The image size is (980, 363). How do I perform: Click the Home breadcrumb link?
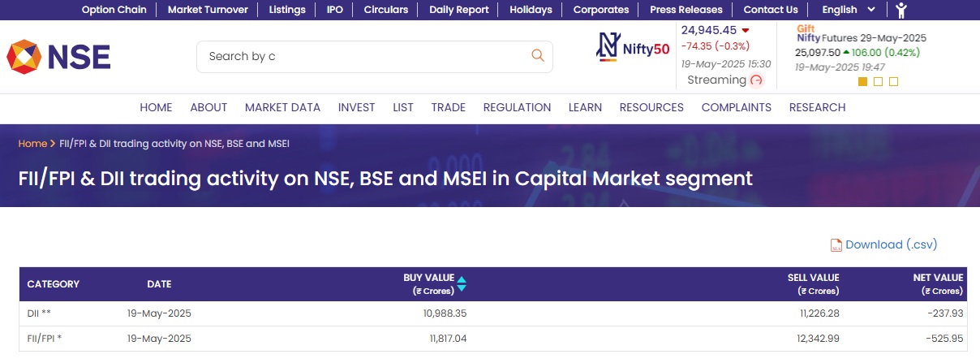(32, 144)
